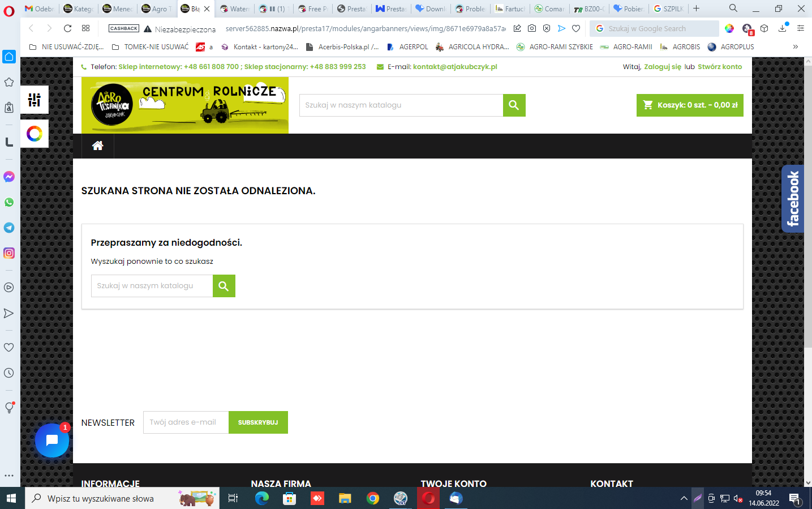812x509 pixels.
Task: Open the TOMEK-NIE USUWAĆ bookmarks folder
Action: [150, 47]
